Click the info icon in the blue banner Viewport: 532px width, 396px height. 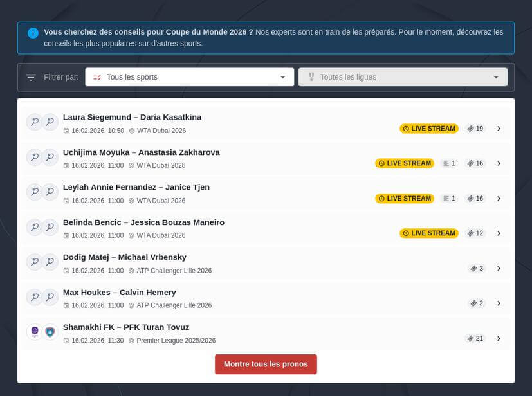(33, 33)
